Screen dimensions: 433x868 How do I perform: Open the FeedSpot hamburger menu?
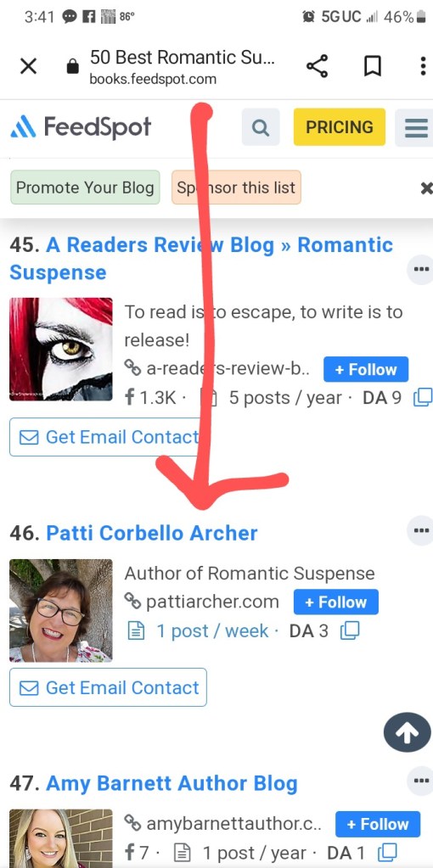tap(416, 127)
